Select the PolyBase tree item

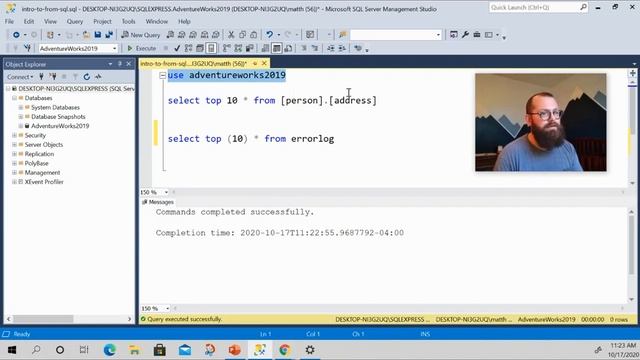pyautogui.click(x=36, y=163)
